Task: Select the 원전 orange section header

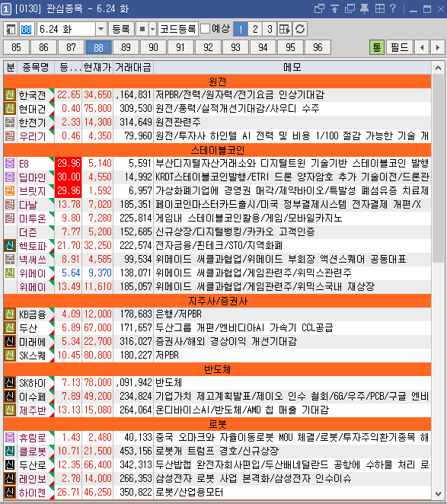Action: (x=217, y=81)
